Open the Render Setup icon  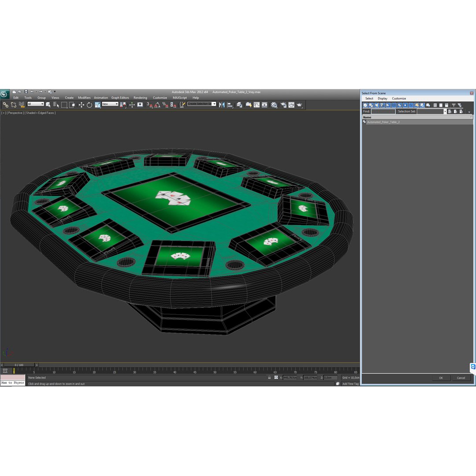283,105
